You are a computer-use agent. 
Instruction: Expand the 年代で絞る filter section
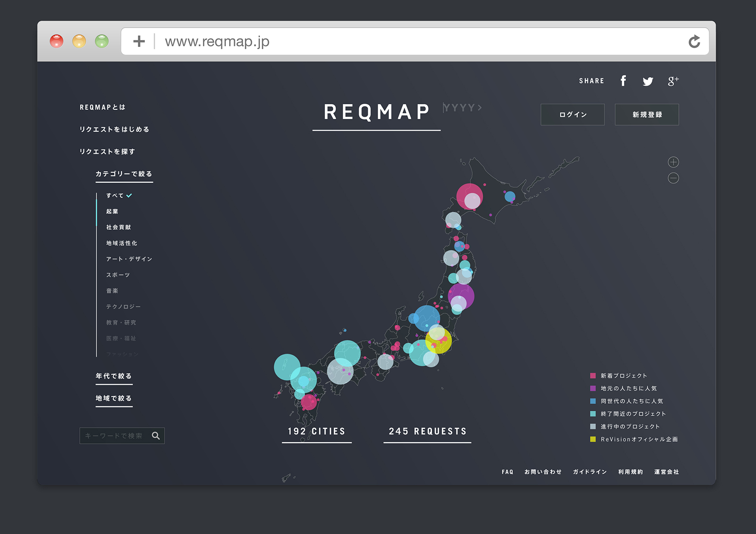point(113,376)
